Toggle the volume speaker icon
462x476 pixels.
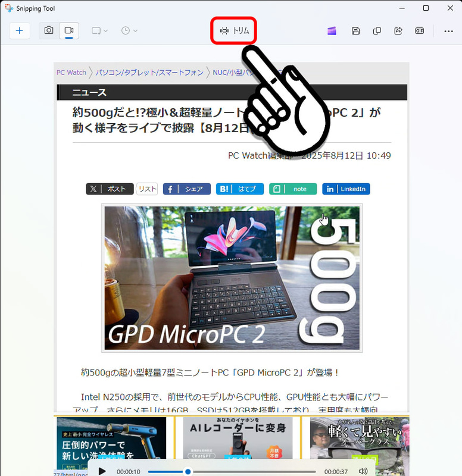pyautogui.click(x=363, y=471)
